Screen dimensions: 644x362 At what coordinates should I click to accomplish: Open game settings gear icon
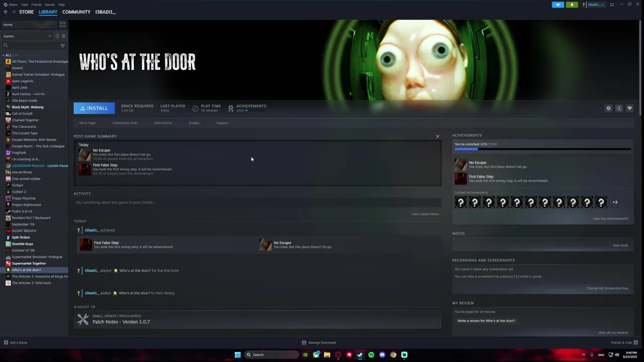608,108
